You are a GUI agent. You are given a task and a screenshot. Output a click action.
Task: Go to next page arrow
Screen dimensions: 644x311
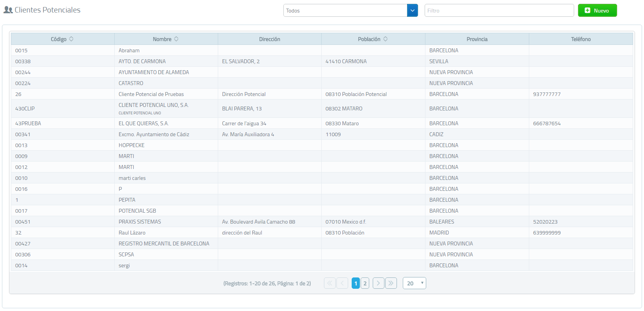(x=378, y=283)
